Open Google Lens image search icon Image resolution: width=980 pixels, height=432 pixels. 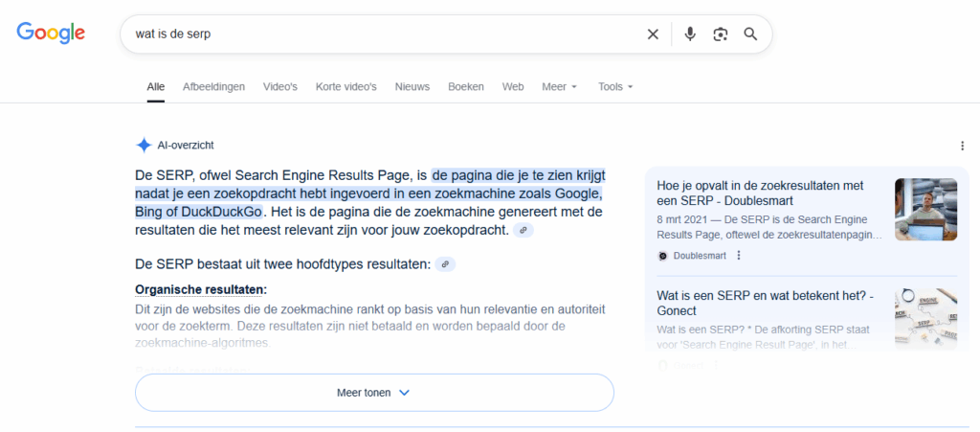point(720,34)
